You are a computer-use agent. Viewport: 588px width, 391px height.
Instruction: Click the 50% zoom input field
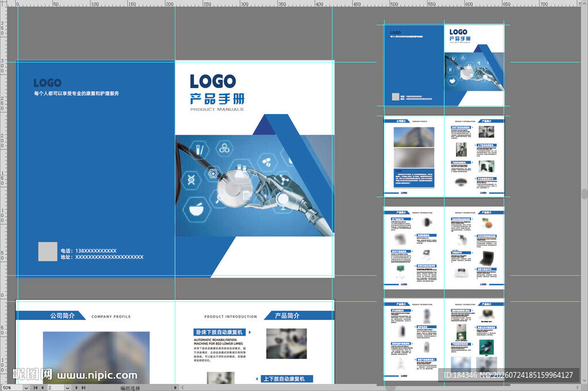[x=12, y=388]
